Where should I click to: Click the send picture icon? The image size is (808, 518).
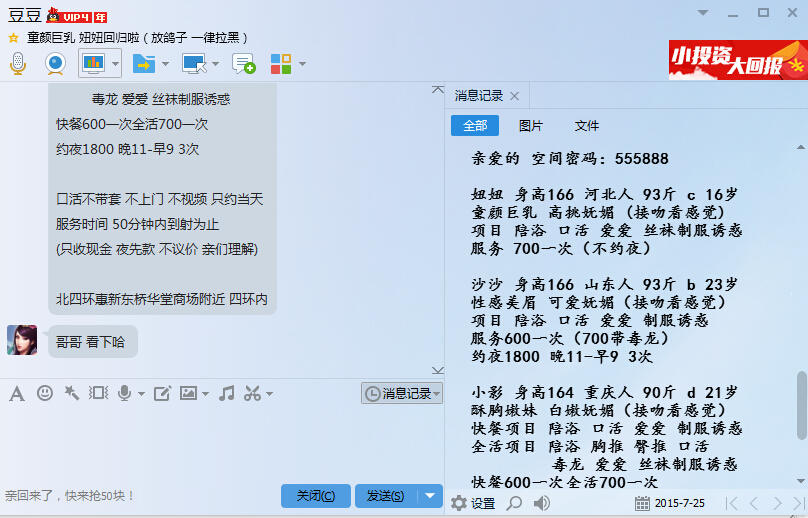click(x=188, y=393)
